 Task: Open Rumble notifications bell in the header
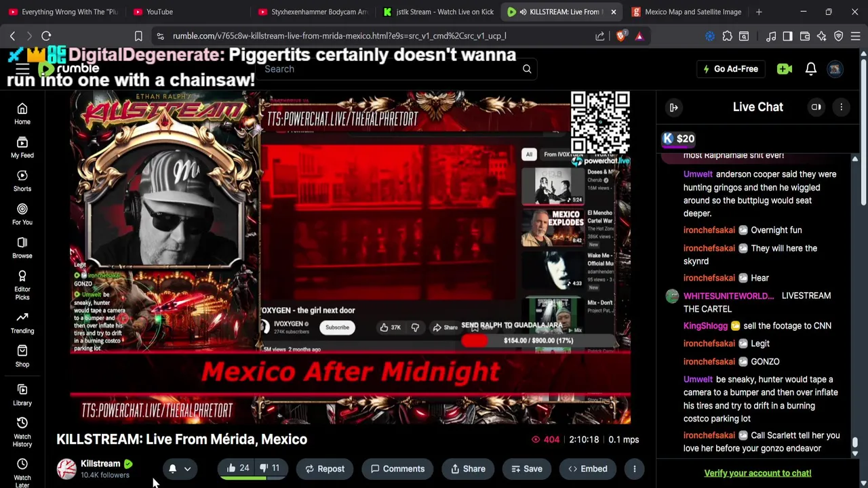[810, 68]
